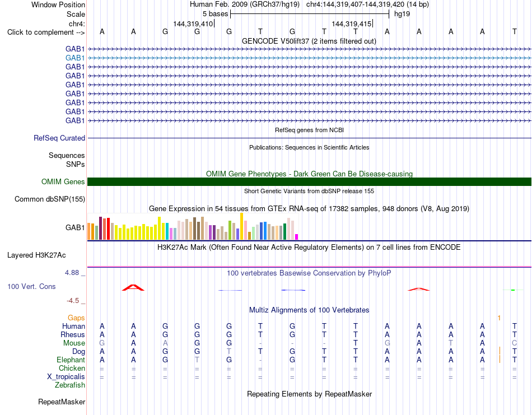Click the tall red PhyloP conservation peak
This screenshot has height=415, width=532.
(133, 287)
